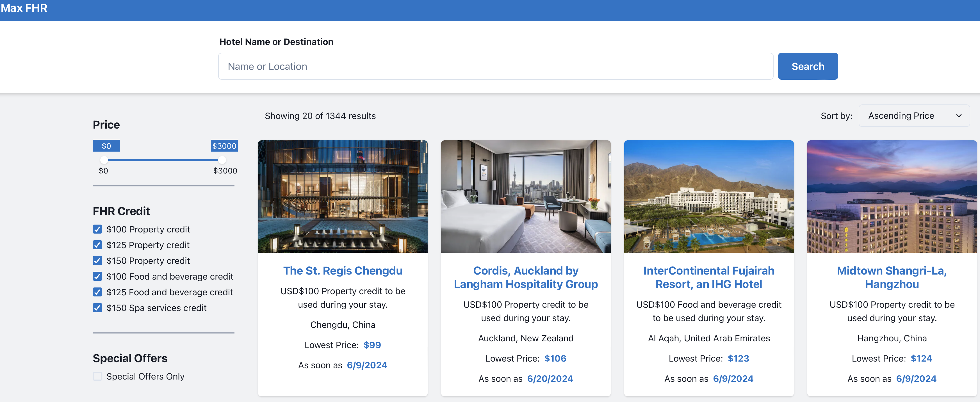Click the $3000 maximum price badge

(x=224, y=146)
